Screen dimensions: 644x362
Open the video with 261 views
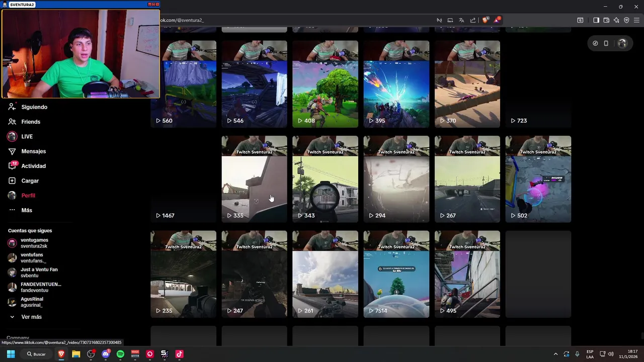325,274
